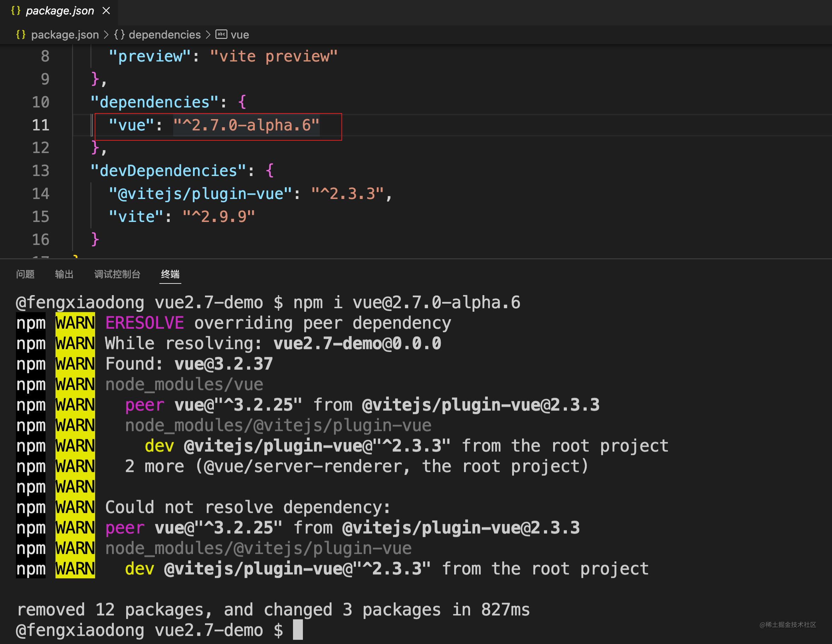Click the "vite" key on line 15
The width and height of the screenshot is (832, 644).
click(136, 216)
